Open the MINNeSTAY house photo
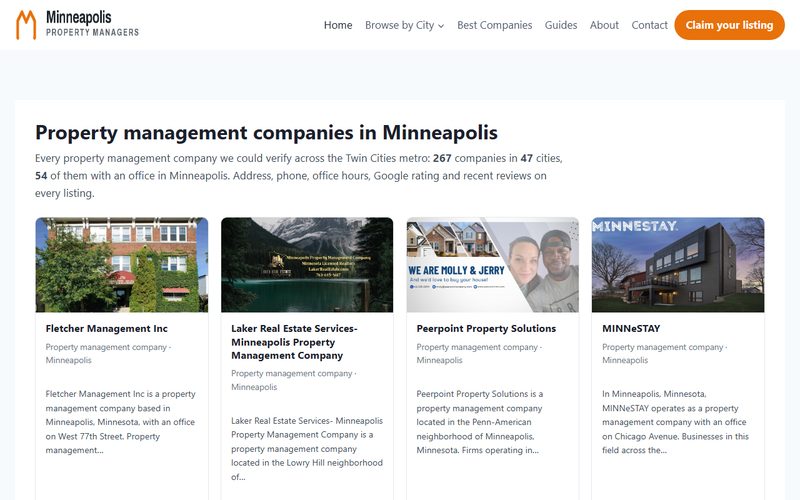This screenshot has width=800, height=500. click(x=678, y=265)
